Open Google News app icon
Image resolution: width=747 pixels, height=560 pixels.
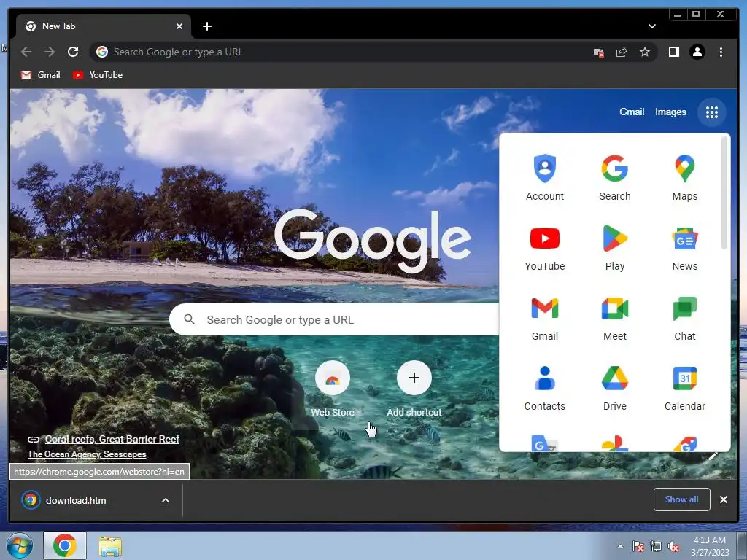tap(684, 247)
